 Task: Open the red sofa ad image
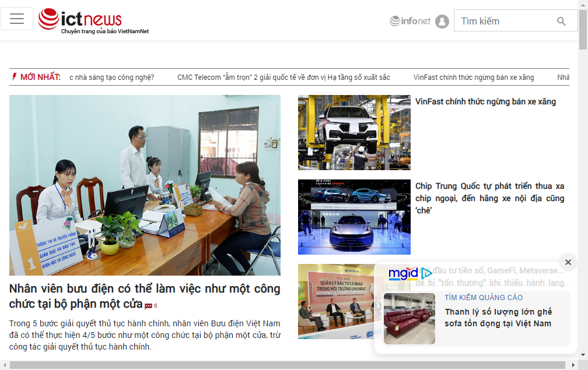coord(409,319)
